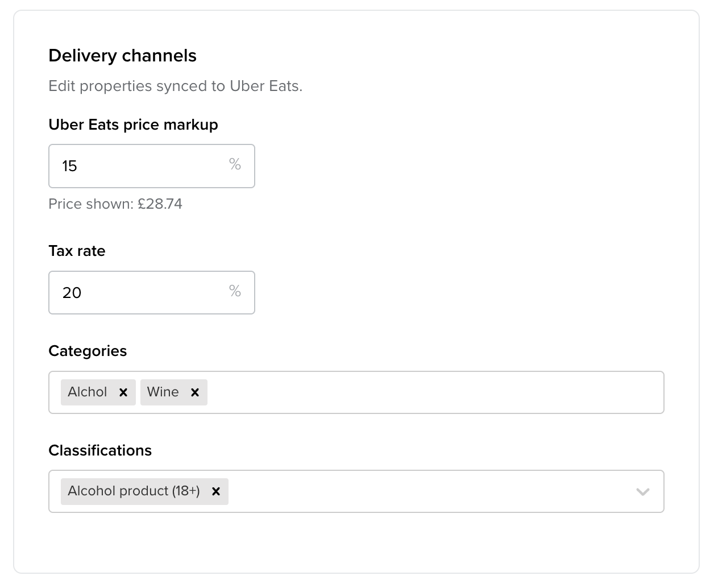Image resolution: width=714 pixels, height=588 pixels.
Task: Click the Tax rate value 20
Action: tap(72, 293)
